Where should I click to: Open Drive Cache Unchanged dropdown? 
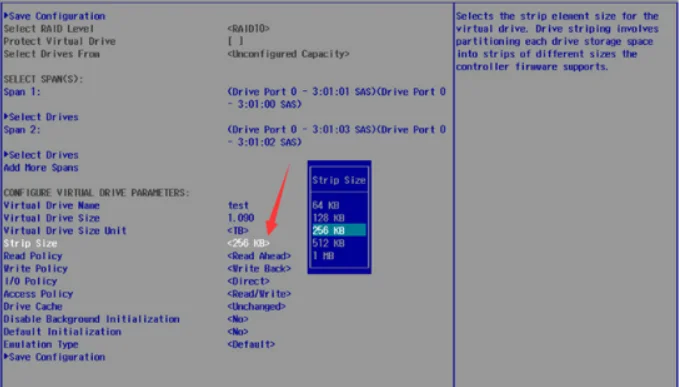tap(256, 306)
